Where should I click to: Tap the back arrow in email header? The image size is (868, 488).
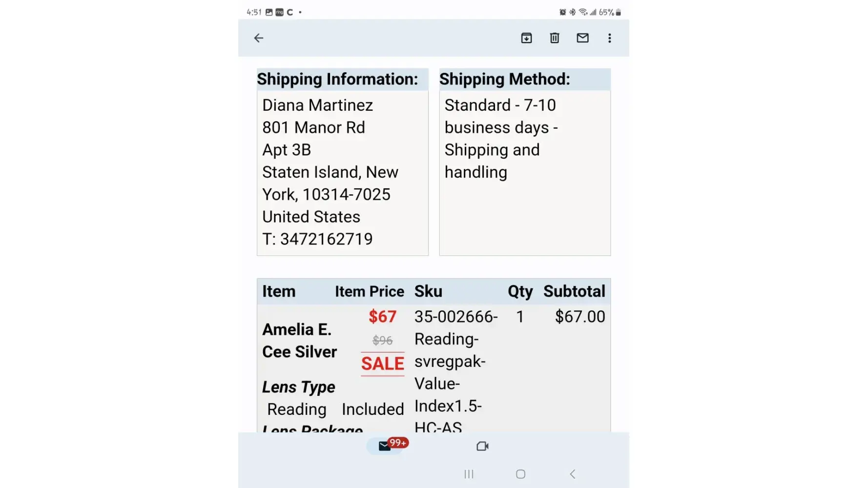259,38
